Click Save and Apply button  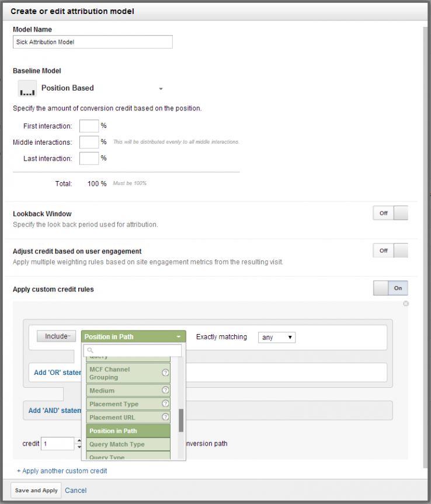36,490
